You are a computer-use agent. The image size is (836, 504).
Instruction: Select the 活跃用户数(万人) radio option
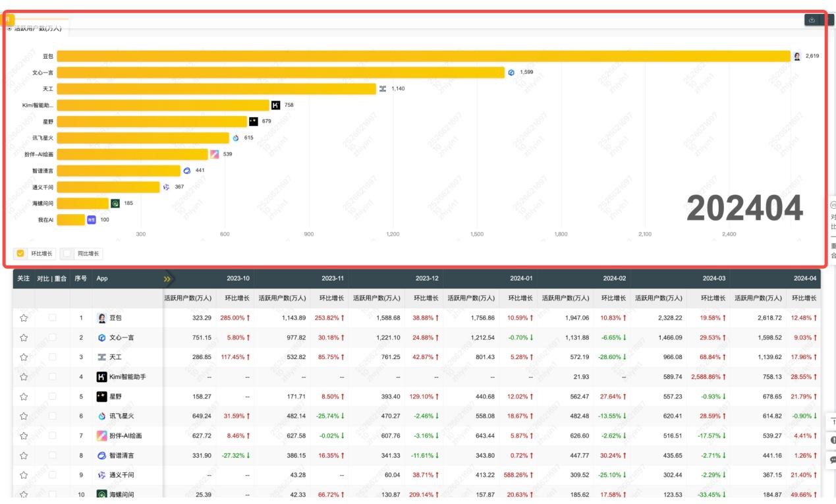point(9,28)
